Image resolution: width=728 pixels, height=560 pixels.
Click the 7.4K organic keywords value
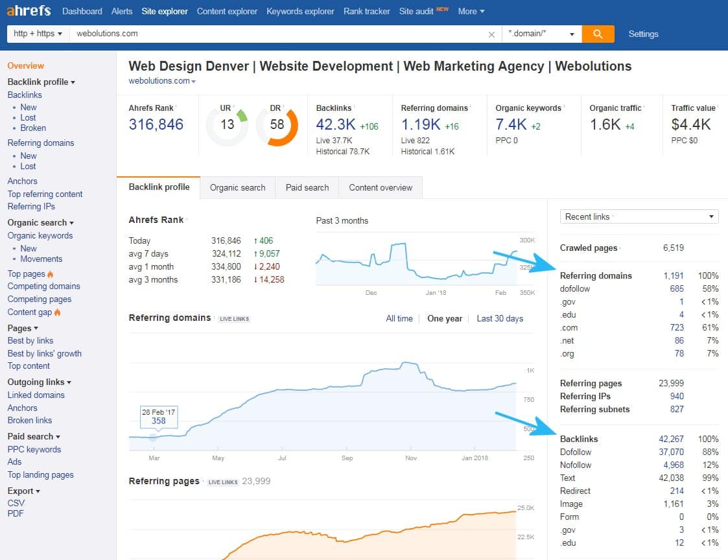point(511,124)
